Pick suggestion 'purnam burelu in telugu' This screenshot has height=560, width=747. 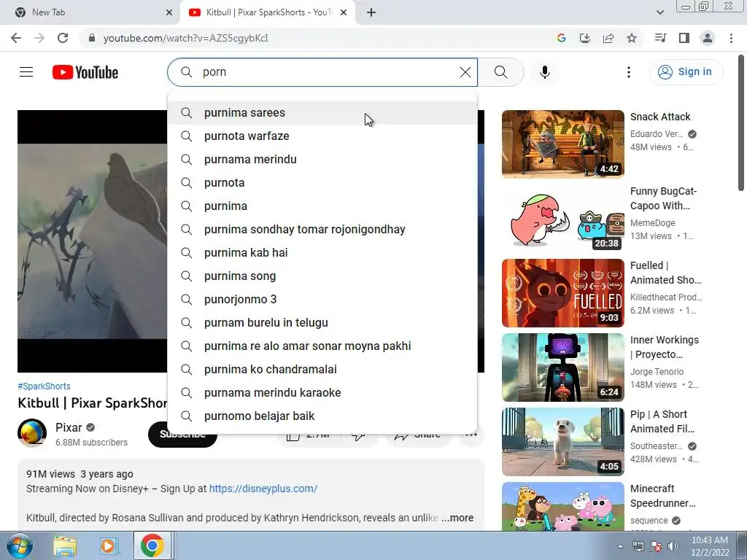click(322, 323)
